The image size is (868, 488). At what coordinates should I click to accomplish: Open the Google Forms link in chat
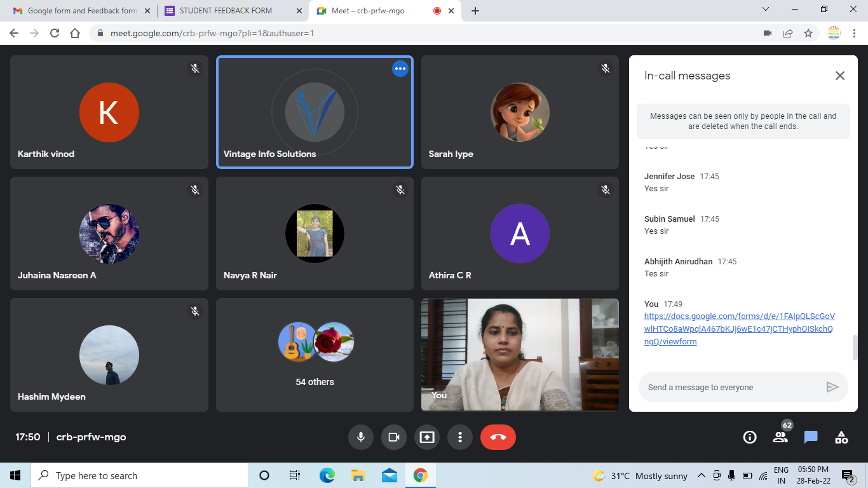(x=739, y=329)
